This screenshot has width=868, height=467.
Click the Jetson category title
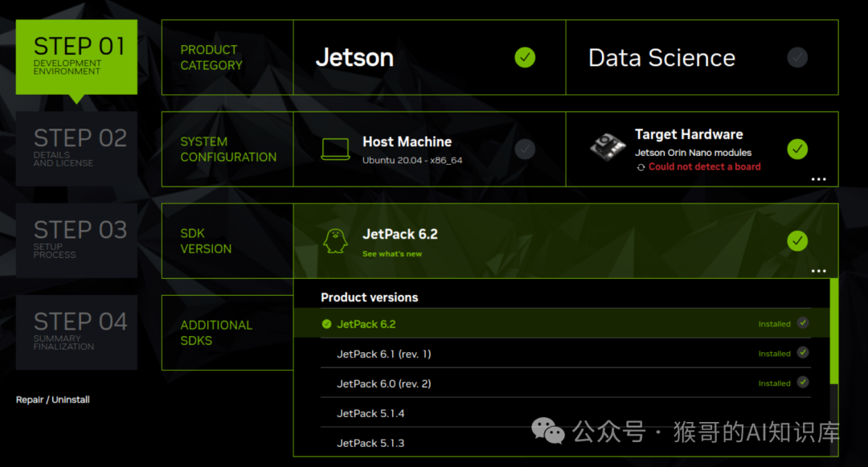tap(354, 58)
